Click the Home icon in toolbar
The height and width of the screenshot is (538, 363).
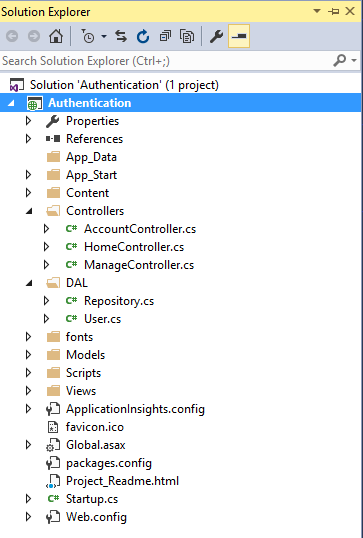point(56,36)
